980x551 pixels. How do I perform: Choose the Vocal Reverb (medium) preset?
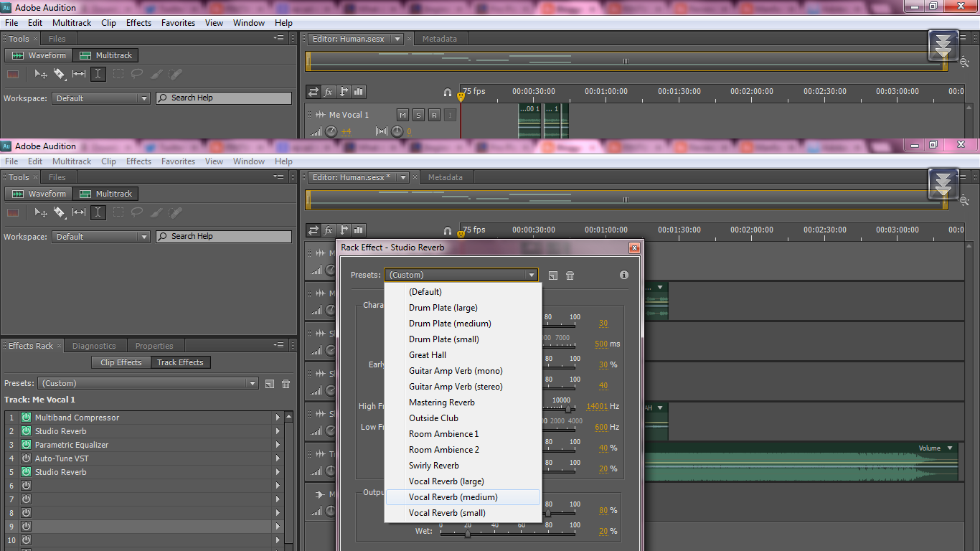pyautogui.click(x=463, y=497)
